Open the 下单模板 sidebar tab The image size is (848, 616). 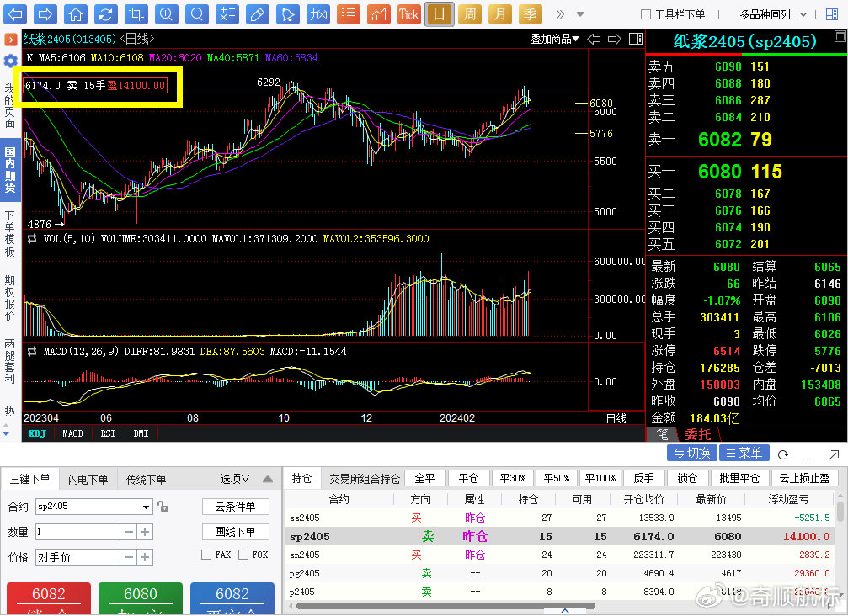[x=10, y=234]
